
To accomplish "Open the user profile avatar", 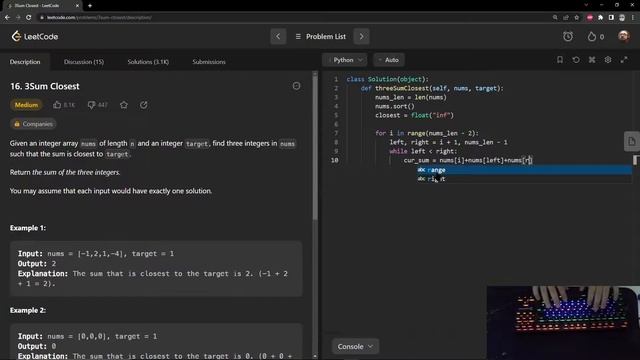I will [623, 36].
